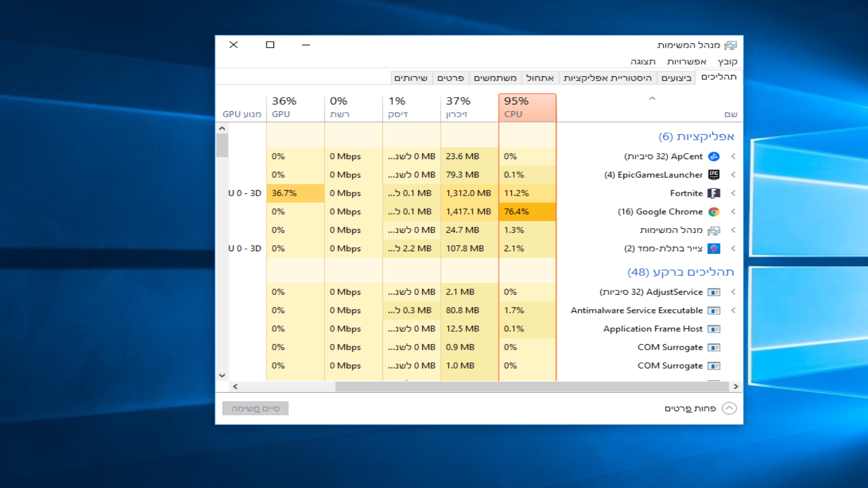Click the Paint 3D process icon
The height and width of the screenshot is (488, 868).
(714, 249)
